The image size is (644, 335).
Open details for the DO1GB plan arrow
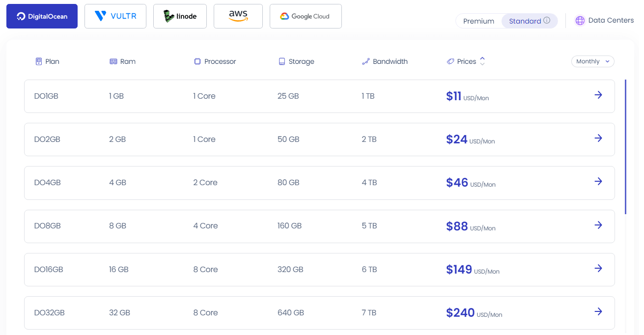coord(598,95)
